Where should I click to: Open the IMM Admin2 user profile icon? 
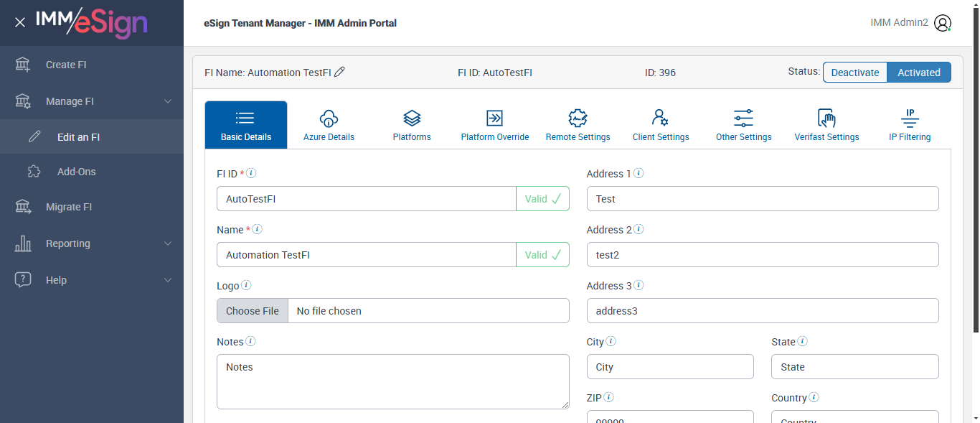[x=943, y=23]
